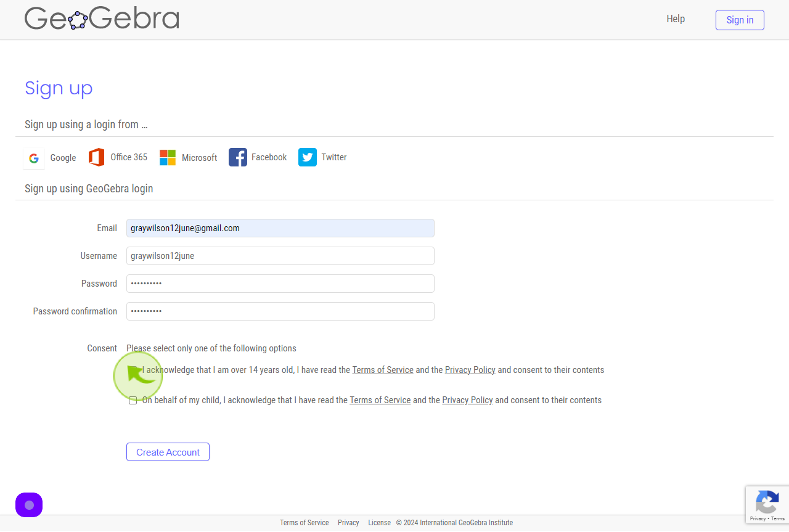The image size is (789, 532).
Task: Open the purple round widget button
Action: point(29,505)
